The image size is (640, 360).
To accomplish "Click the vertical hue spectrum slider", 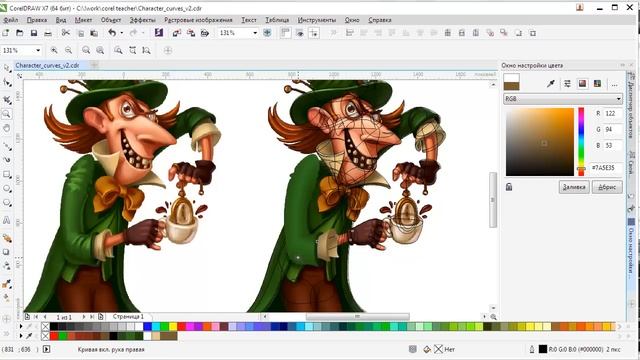I will pos(581,142).
